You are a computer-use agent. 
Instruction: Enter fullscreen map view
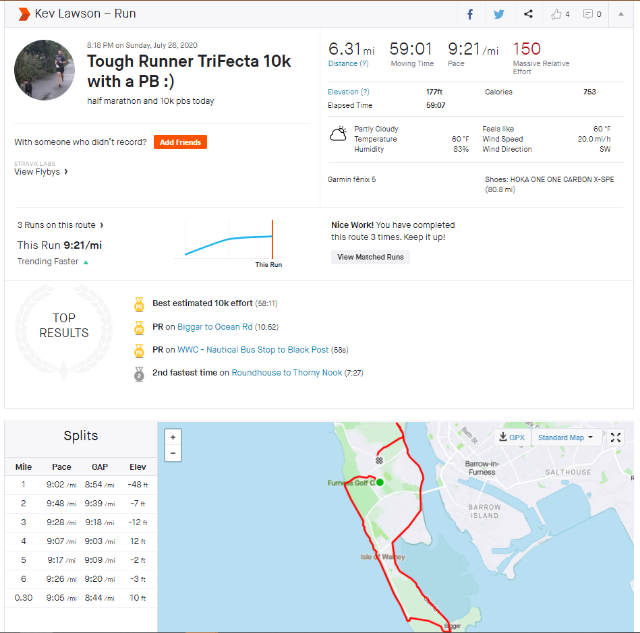[616, 437]
